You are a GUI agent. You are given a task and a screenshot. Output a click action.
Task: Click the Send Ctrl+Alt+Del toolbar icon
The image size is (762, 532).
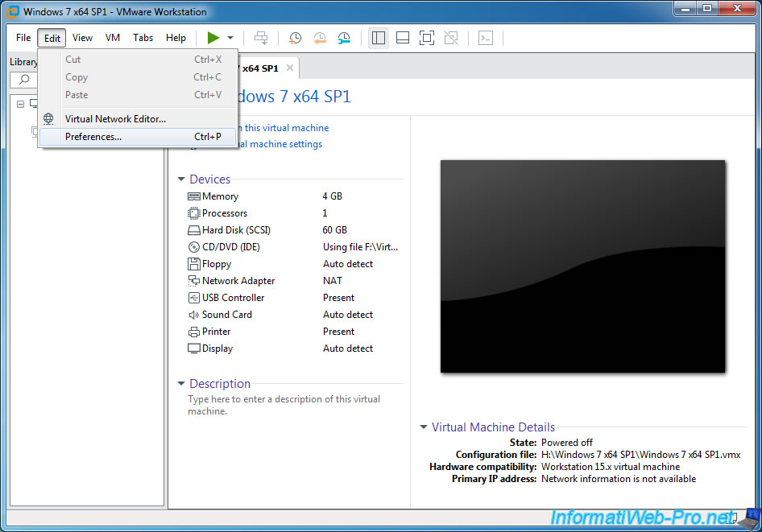(261, 38)
